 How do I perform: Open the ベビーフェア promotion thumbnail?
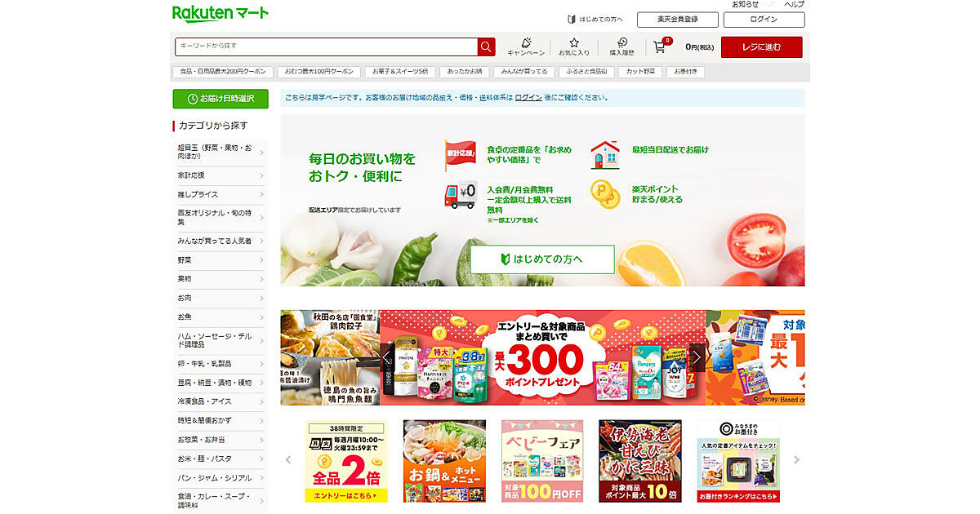point(542,460)
